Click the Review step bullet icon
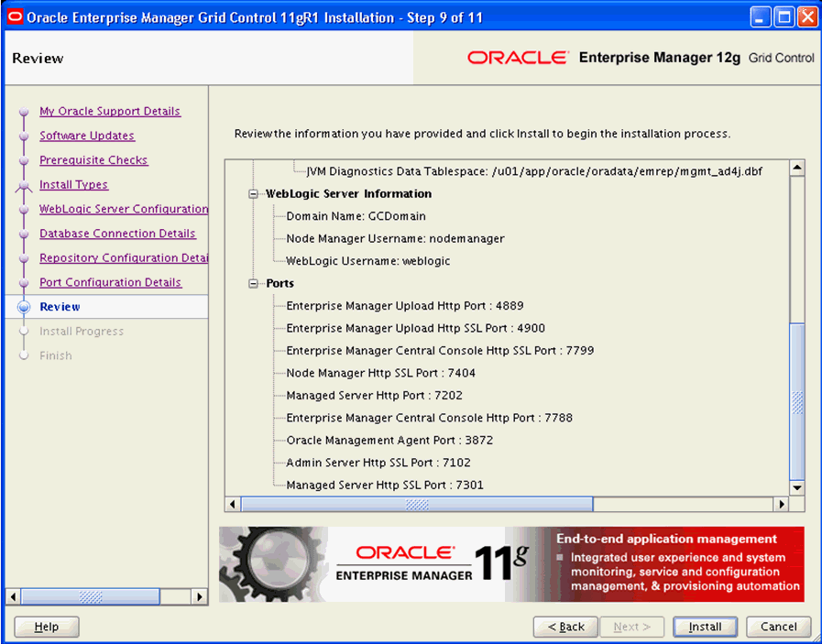This screenshot has width=822, height=644. (24, 307)
